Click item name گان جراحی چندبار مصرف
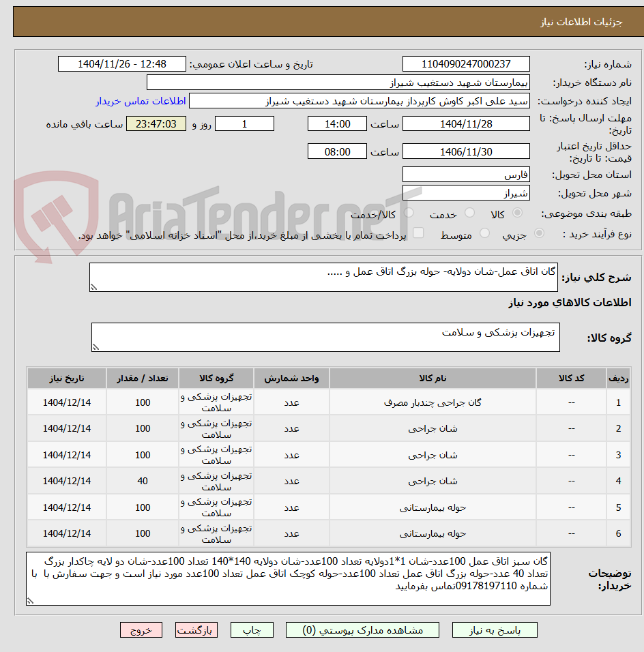Screen dimensions: 644x652 pos(433,402)
